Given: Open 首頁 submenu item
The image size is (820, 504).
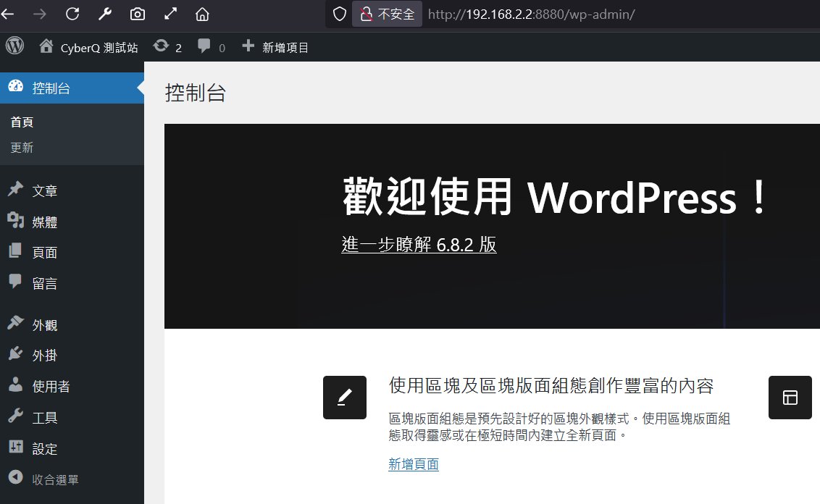Looking at the screenshot, I should pos(22,122).
